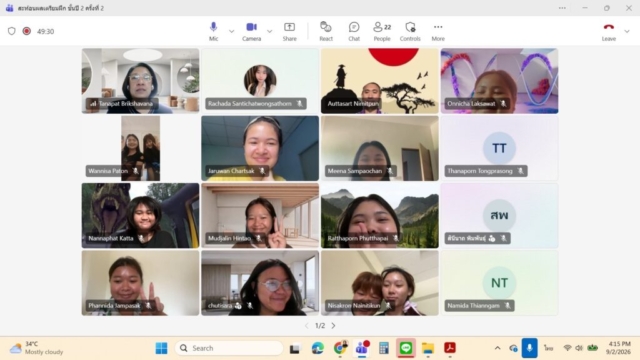Select Phannida Jampasak's video tile
Screen dimensions: 640x360
140,283
